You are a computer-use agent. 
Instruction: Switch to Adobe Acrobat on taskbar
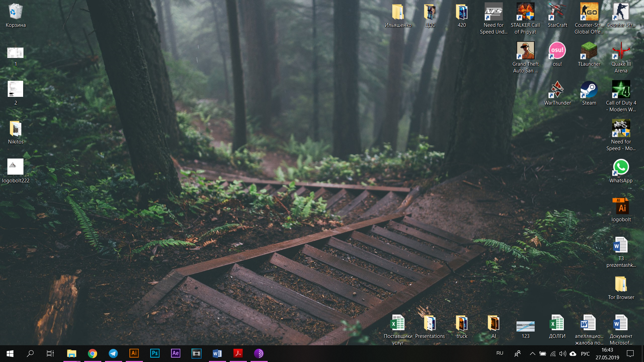coord(238,354)
